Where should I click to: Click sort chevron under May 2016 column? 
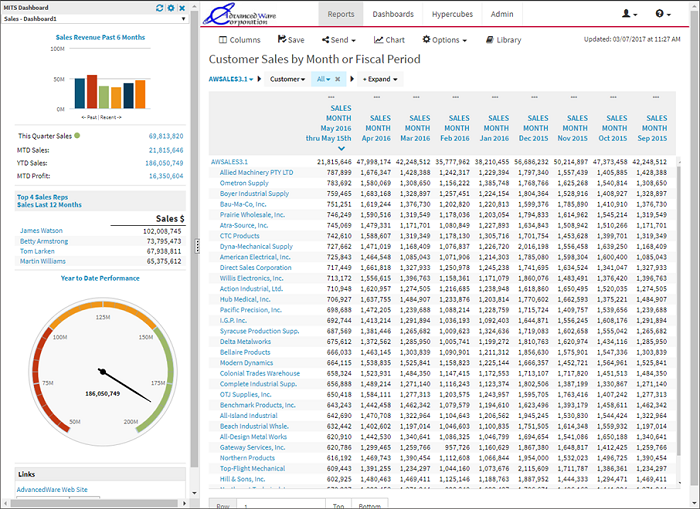[x=341, y=148]
